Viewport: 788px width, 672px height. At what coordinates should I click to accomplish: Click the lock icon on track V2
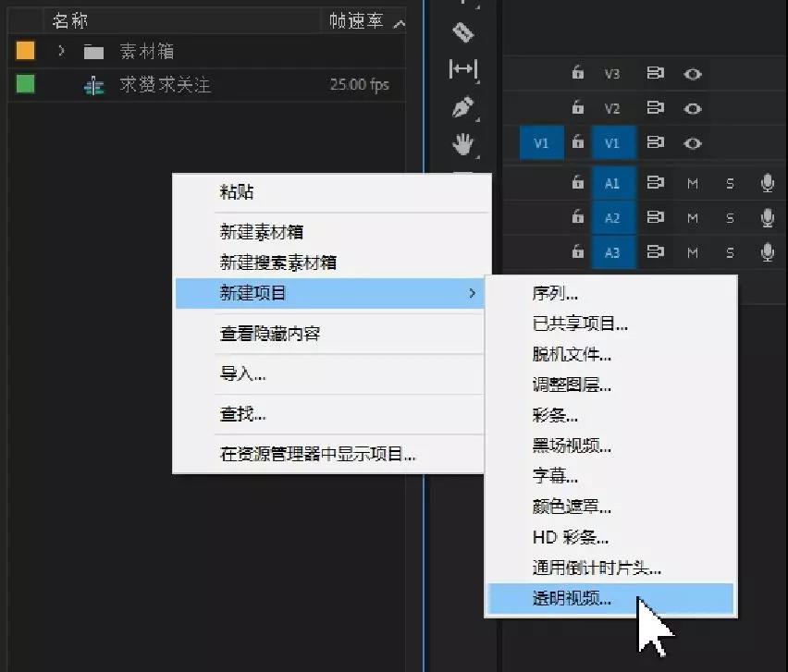point(578,108)
